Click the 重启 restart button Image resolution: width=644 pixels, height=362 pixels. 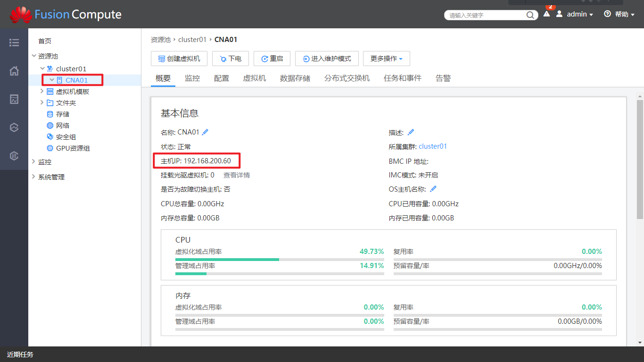[272, 59]
